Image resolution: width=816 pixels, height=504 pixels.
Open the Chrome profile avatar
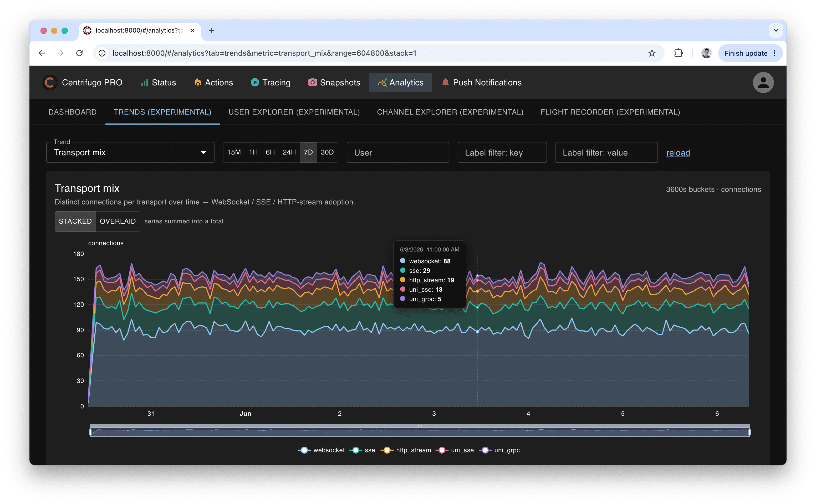pyautogui.click(x=706, y=53)
